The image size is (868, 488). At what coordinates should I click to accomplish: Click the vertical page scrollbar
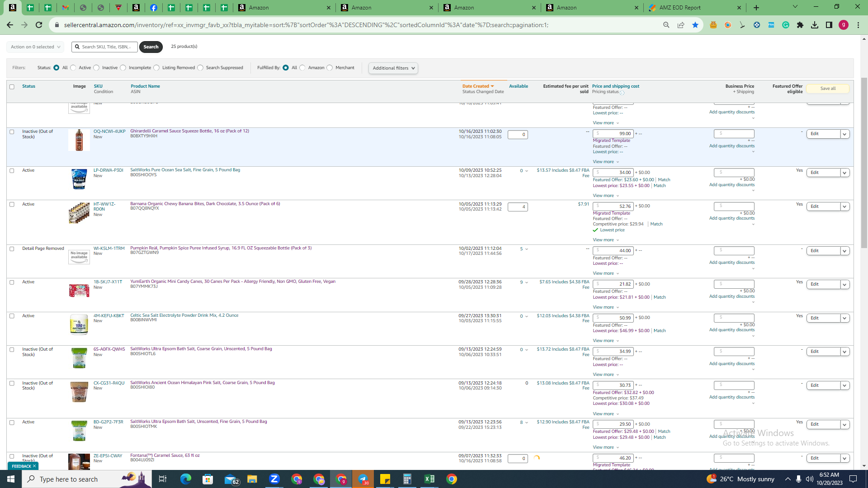[x=864, y=163]
